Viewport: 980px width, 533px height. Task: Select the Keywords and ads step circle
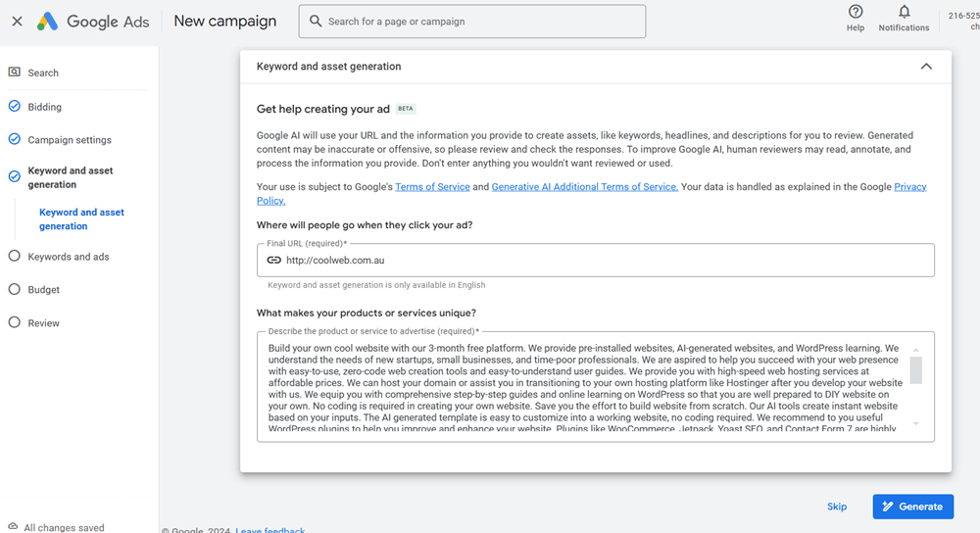pos(14,257)
